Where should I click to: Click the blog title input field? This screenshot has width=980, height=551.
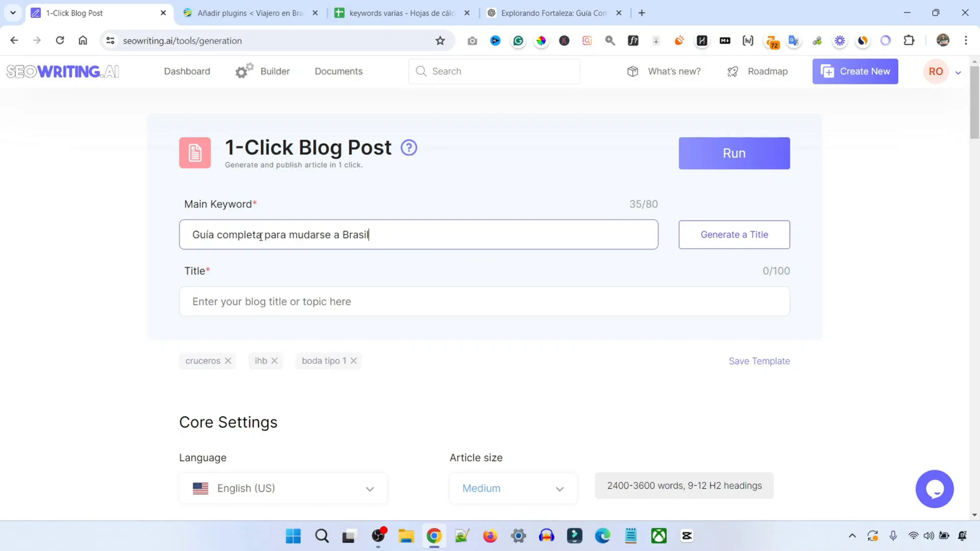[x=484, y=301]
